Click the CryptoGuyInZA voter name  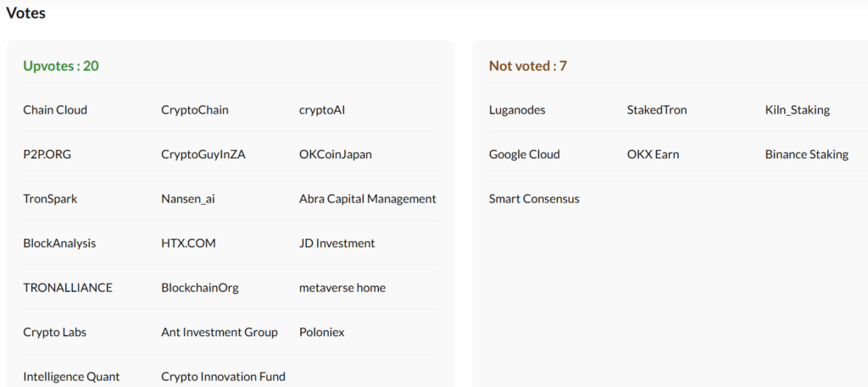203,154
